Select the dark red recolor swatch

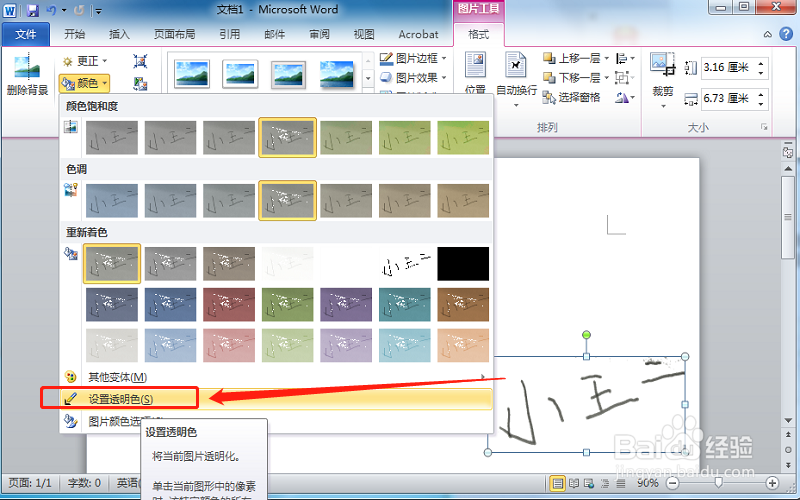click(x=229, y=305)
